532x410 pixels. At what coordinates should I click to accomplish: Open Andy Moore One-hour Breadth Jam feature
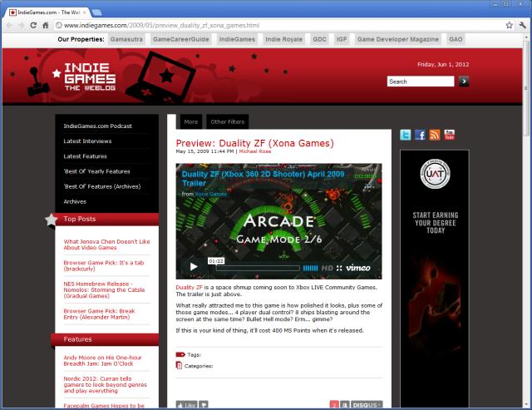pyautogui.click(x=102, y=360)
